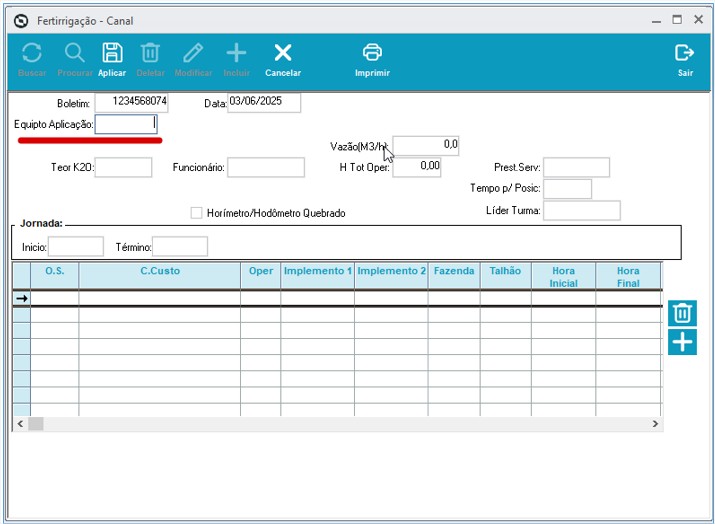Click the horizontal scrollbar thumb
The width and height of the screenshot is (715, 524).
point(36,424)
